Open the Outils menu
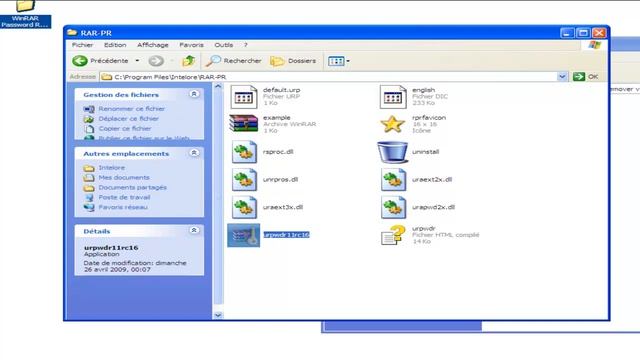The height and width of the screenshot is (360, 640). (x=224, y=45)
